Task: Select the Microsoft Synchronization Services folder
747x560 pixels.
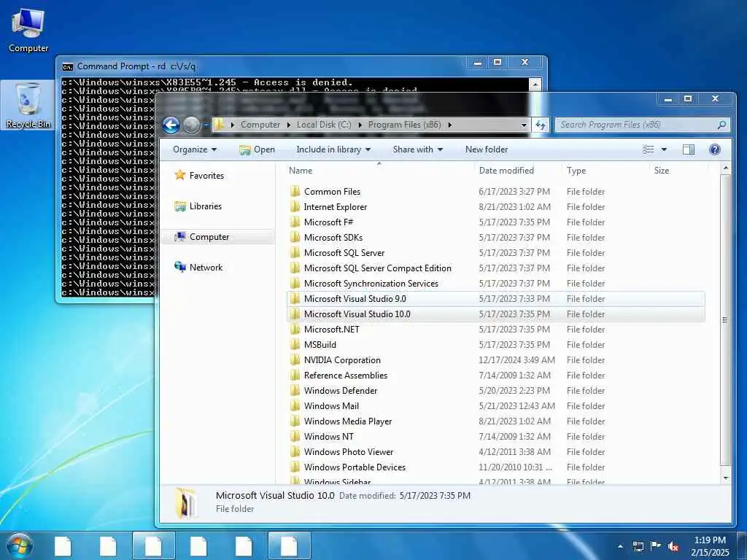Action: pos(496,284)
